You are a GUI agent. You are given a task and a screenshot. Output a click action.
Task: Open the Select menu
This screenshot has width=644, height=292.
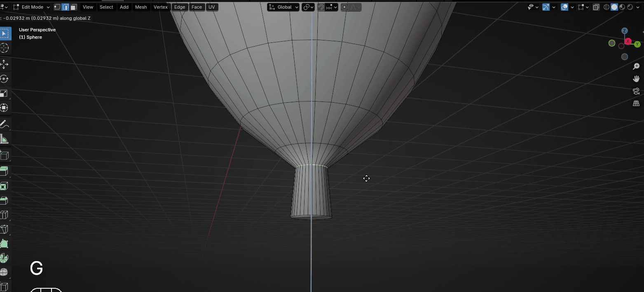pos(106,7)
